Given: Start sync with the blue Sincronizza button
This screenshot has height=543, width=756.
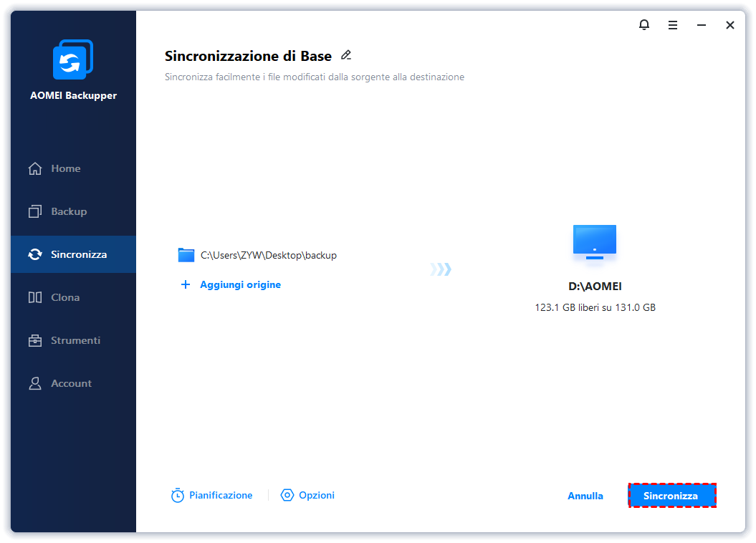Looking at the screenshot, I should coord(671,496).
